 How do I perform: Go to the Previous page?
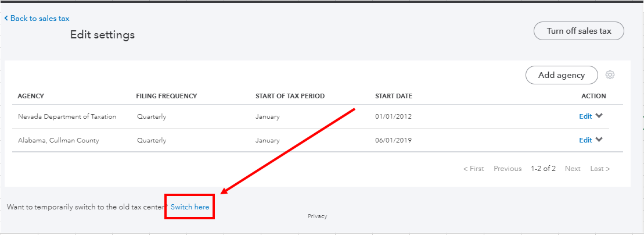pyautogui.click(x=508, y=169)
